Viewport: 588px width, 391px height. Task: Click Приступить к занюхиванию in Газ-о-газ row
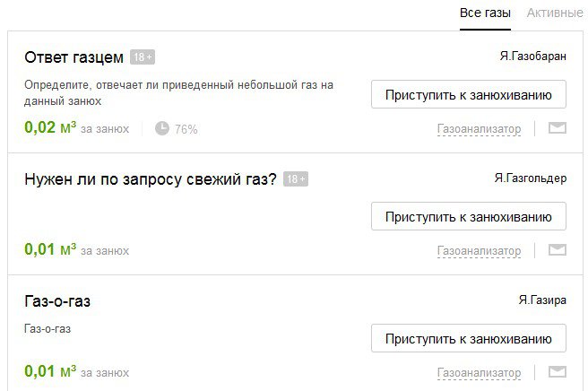(469, 338)
